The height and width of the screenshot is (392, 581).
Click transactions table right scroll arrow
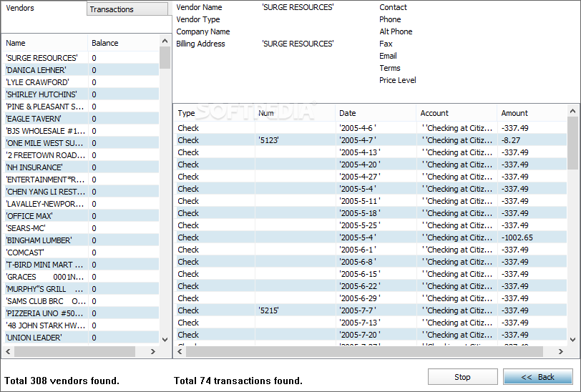pyautogui.click(x=561, y=352)
